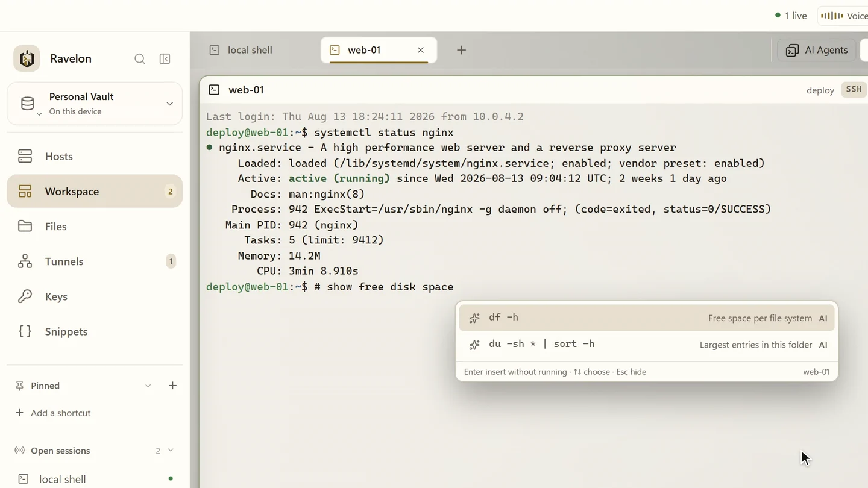The width and height of the screenshot is (868, 488).
Task: Click the Hosts server icon
Action: [25, 156]
